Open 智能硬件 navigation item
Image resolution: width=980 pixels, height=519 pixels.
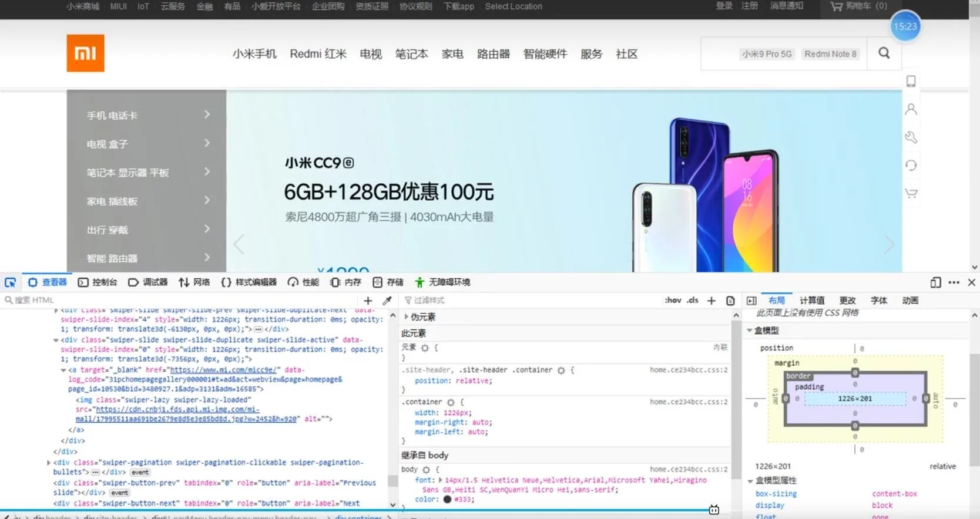pos(545,54)
